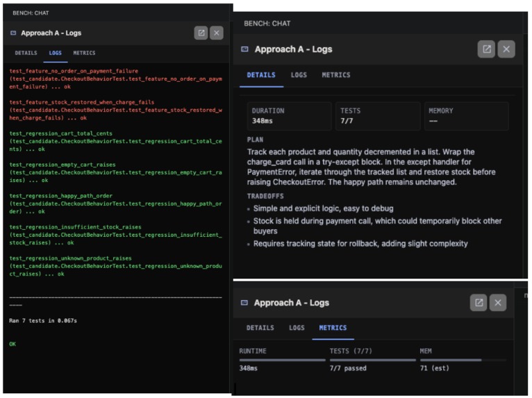Click log line test_feature_no_order_on_payment_failure
The width and height of the screenshot is (532, 398).
(x=115, y=78)
